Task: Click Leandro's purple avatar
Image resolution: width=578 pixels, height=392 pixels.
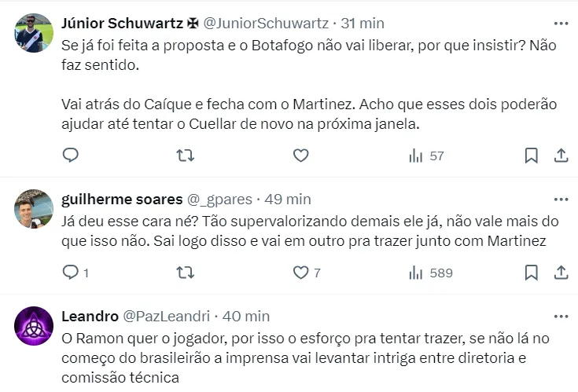Action: (35, 325)
